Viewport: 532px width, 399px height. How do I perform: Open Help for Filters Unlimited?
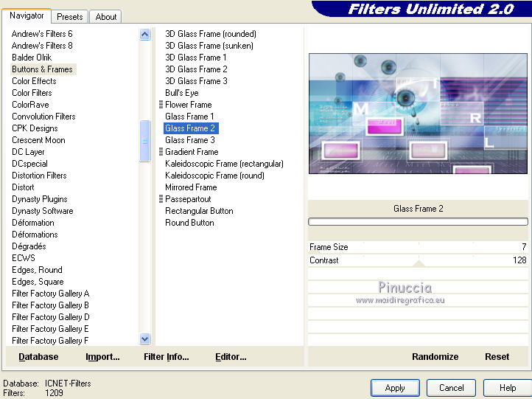click(x=508, y=388)
